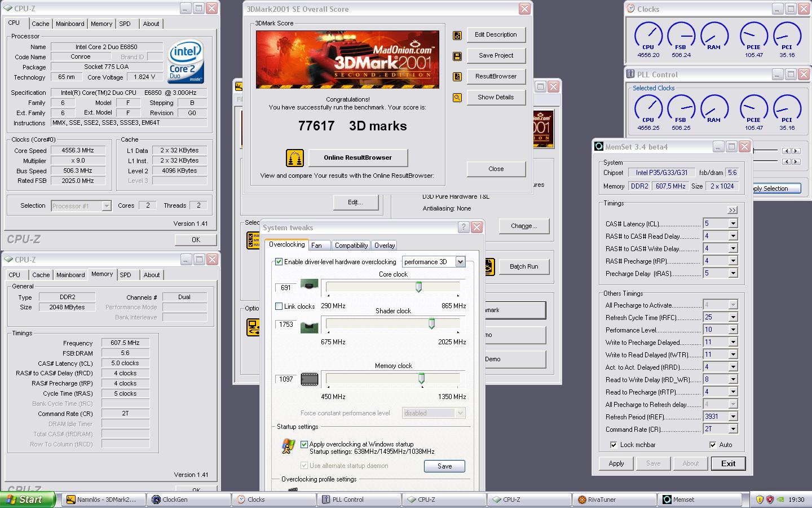Screen dimensions: 812x508
Task: Click the Online ResultBrowser button
Action: [x=358, y=157]
